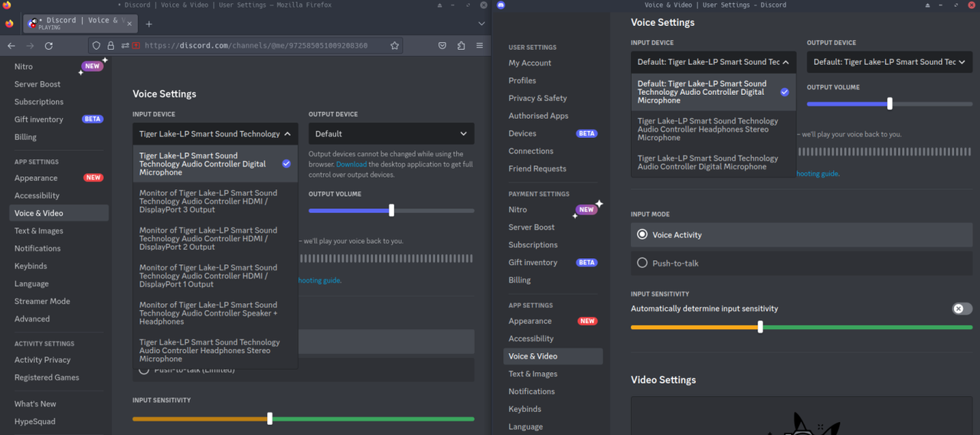Choose Monitor HDMI / DisplayPort 3 Output option

215,201
